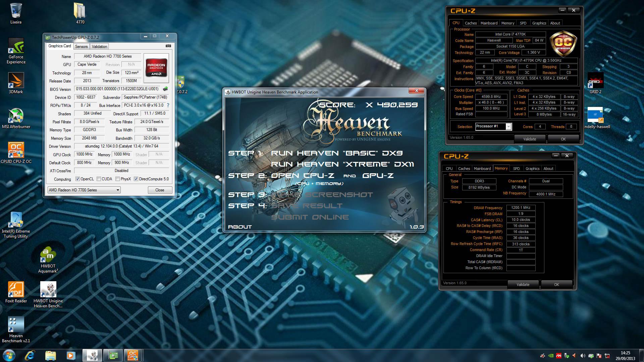644x362 pixels.
Task: Launch Intel Extreme Tuning Utility shortcut
Action: click(16, 225)
